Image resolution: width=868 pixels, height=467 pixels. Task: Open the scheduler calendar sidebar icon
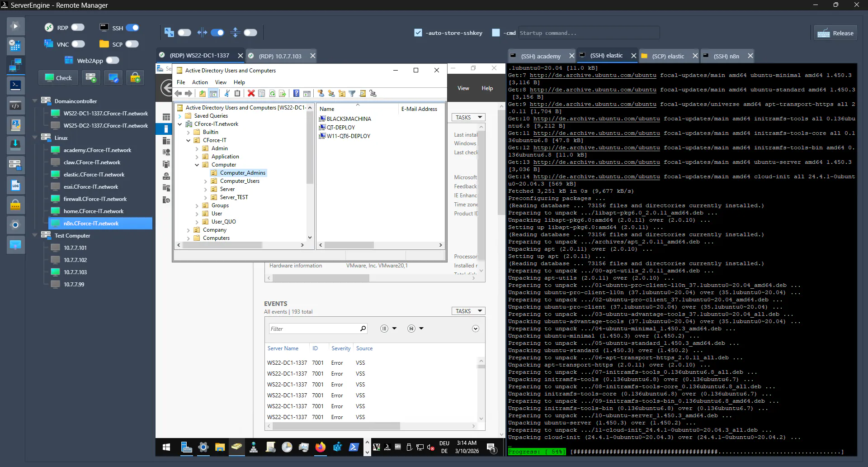(15, 45)
